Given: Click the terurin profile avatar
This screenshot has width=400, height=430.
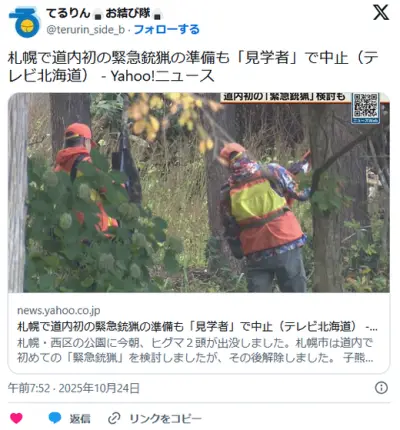Looking at the screenshot, I should click(24, 22).
